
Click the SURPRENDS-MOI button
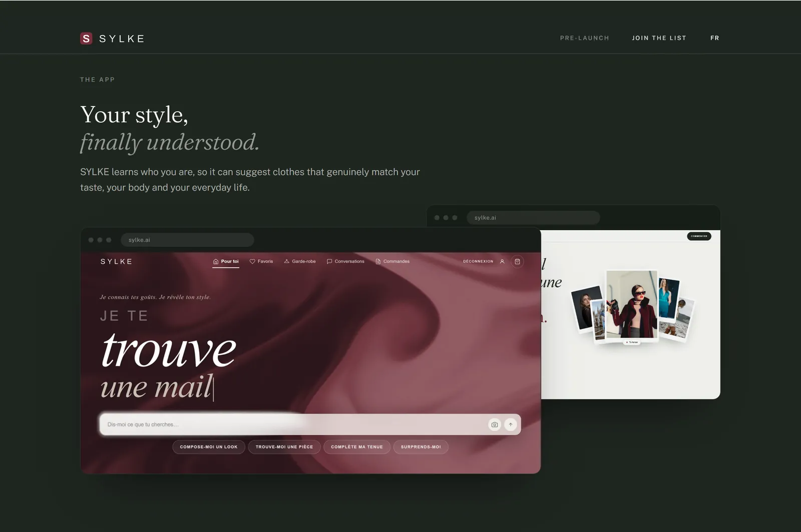[421, 447]
